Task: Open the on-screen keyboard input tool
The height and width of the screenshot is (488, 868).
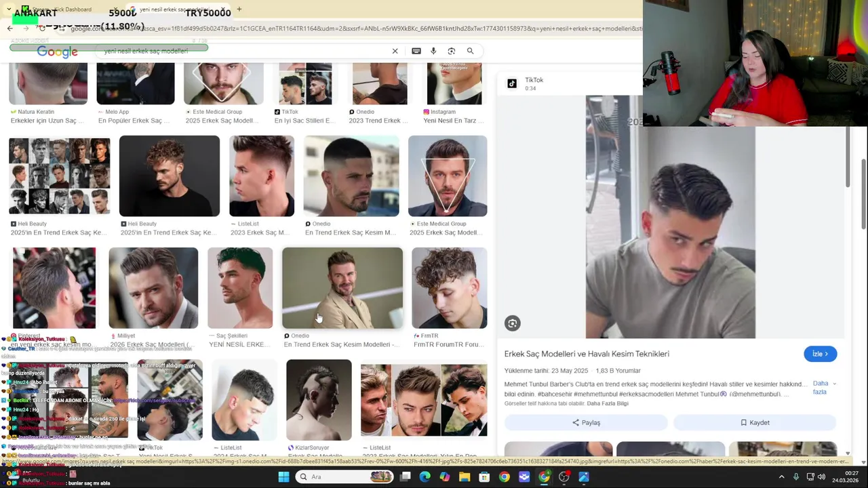Action: [416, 51]
